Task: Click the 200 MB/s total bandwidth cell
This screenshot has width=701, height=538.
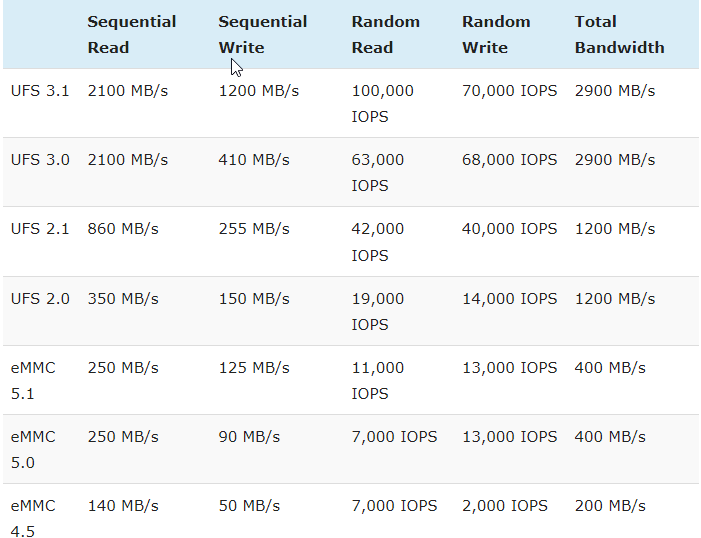Action: tap(610, 506)
